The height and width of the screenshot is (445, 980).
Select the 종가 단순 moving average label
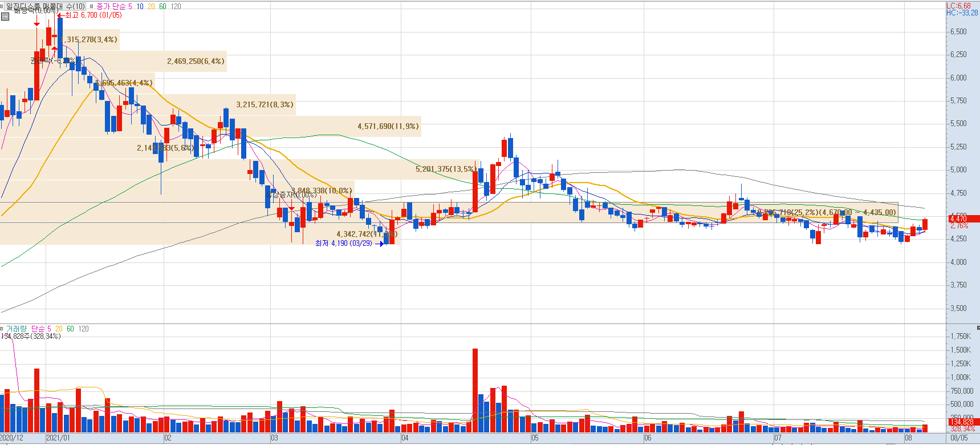tap(111, 6)
